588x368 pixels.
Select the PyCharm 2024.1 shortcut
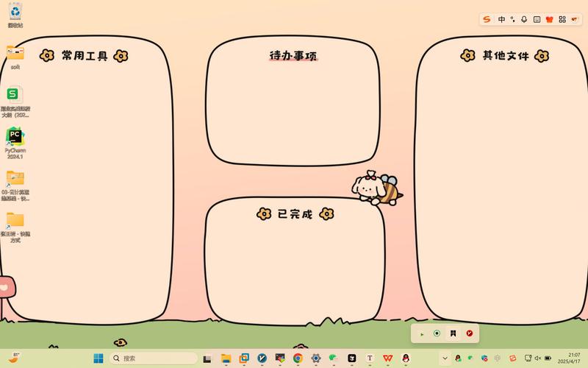[15, 143]
